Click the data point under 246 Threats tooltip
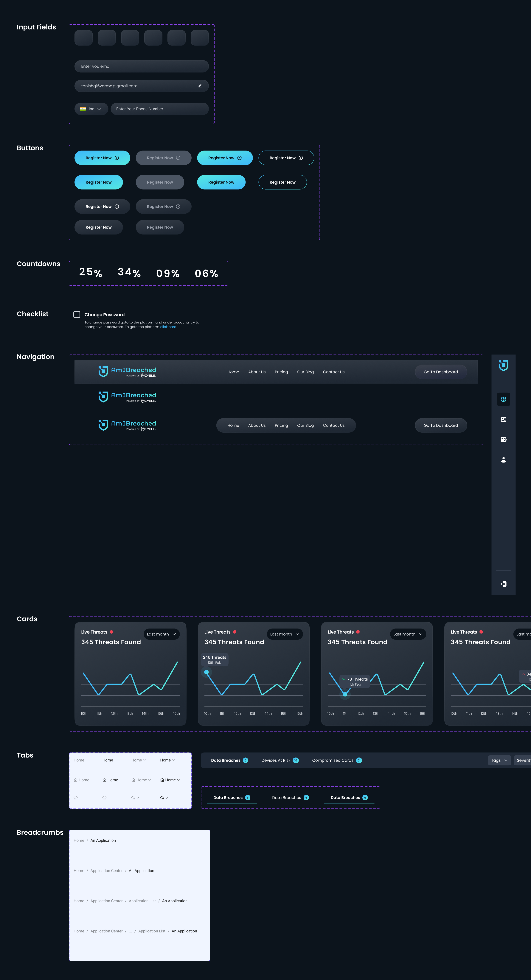Image resolution: width=531 pixels, height=980 pixels. tap(206, 672)
